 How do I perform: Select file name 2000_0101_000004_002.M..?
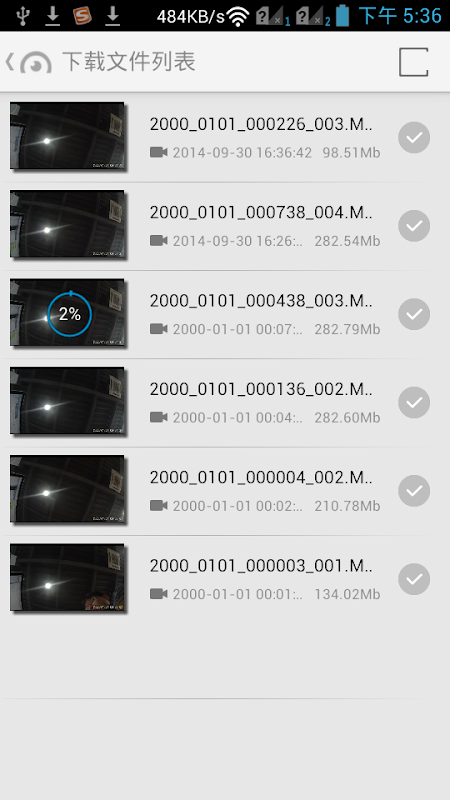[261, 478]
